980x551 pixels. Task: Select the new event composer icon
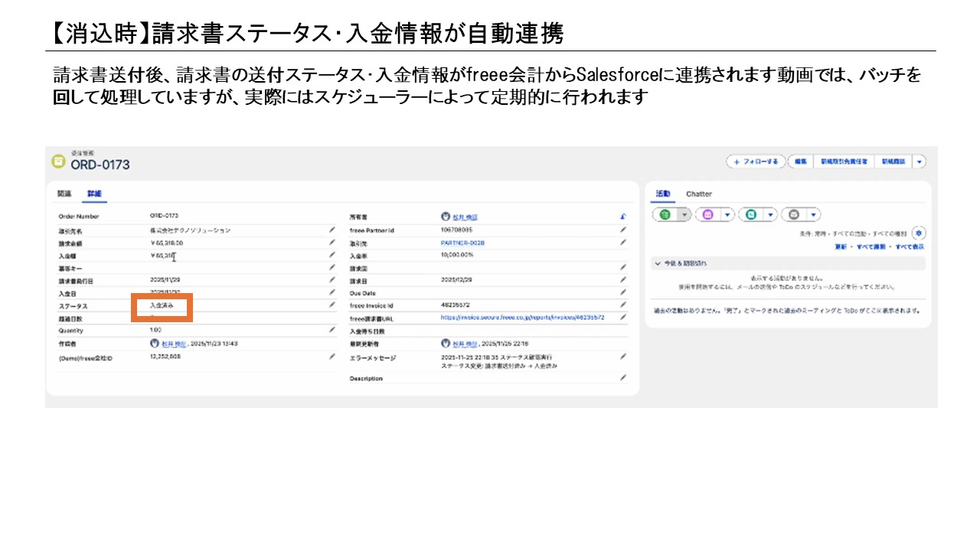click(x=708, y=214)
